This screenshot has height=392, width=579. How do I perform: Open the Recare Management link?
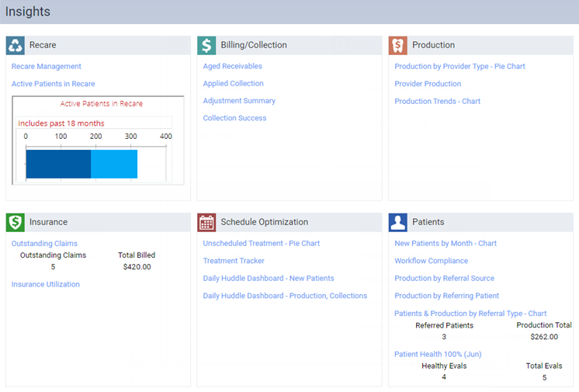47,67
